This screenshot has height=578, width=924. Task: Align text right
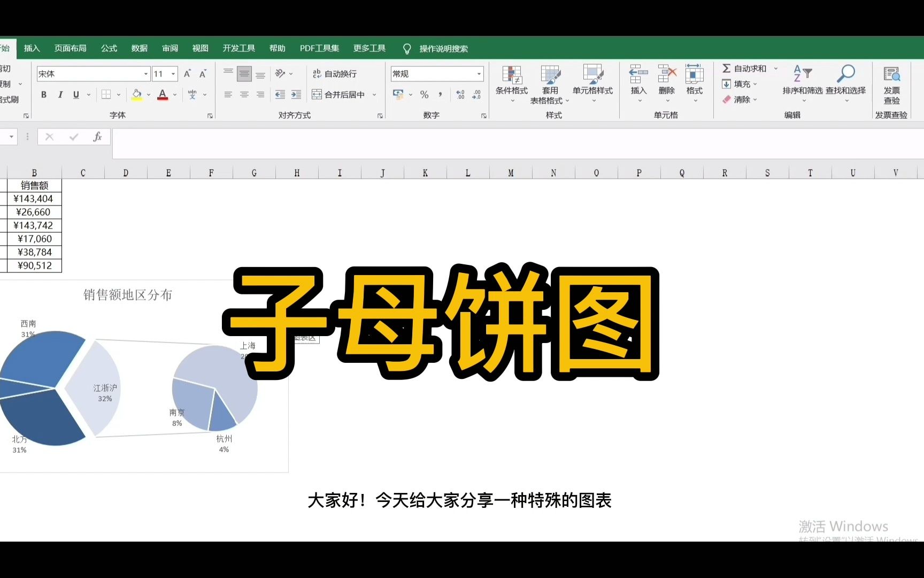pos(260,95)
